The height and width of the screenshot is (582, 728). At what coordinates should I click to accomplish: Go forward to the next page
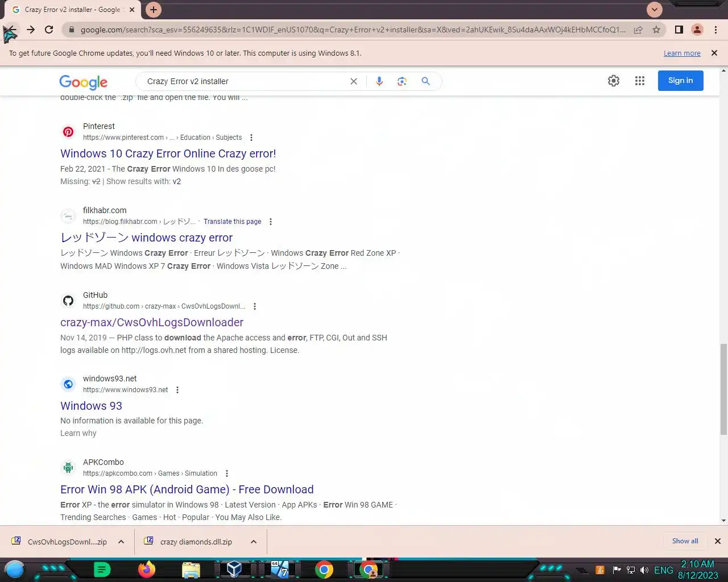pyautogui.click(x=31, y=30)
